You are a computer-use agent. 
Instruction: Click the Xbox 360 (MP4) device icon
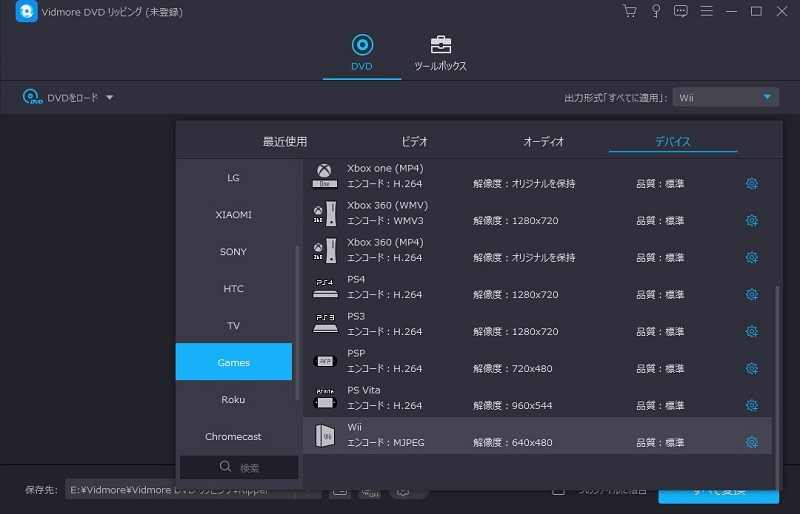324,250
